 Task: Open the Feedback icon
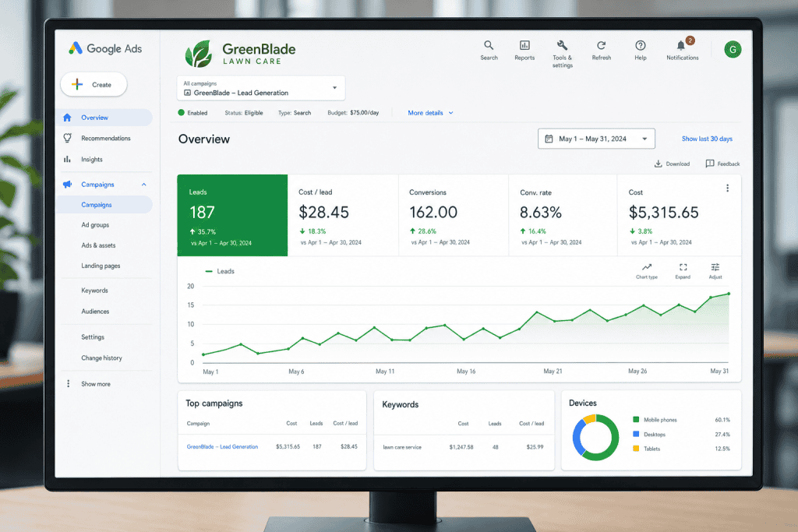(x=709, y=164)
